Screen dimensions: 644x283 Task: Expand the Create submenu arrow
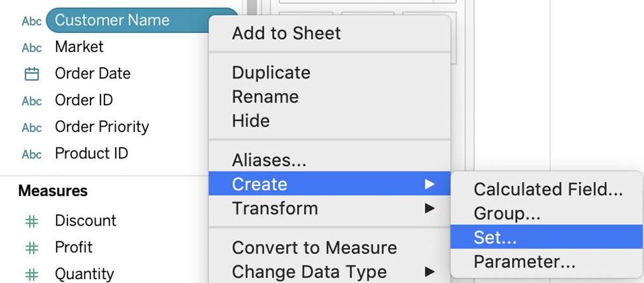click(430, 184)
